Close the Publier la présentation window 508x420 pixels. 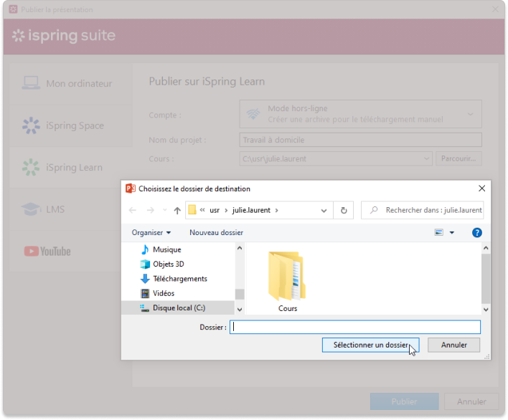point(495,9)
